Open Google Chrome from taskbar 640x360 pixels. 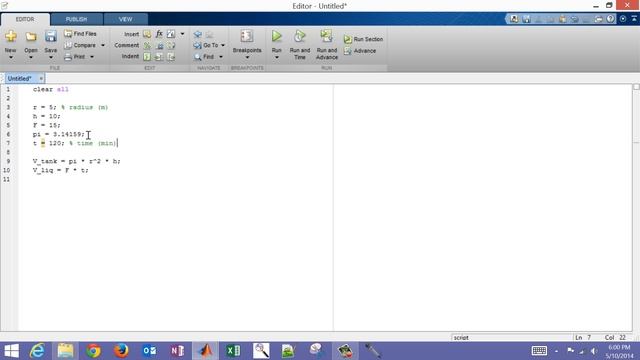click(x=93, y=351)
